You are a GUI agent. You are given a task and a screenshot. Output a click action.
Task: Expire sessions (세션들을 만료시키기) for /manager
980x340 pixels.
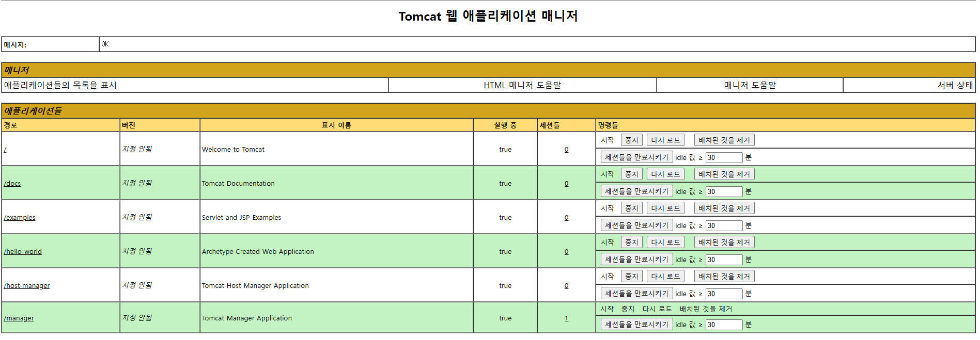point(636,325)
